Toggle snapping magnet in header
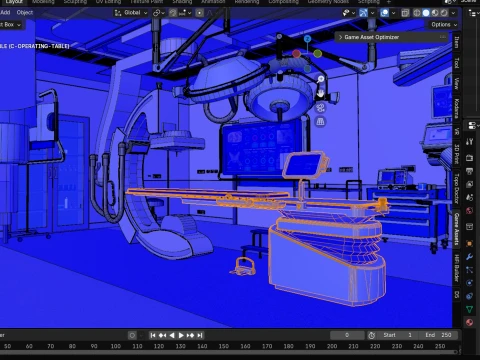Image resolution: width=480 pixels, height=360 pixels. pos(173,13)
